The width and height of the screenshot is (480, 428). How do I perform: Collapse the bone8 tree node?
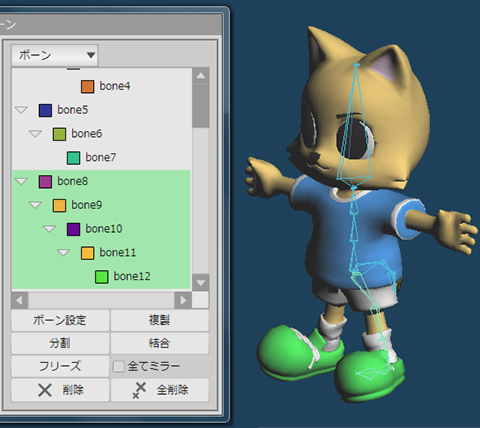(x=21, y=181)
